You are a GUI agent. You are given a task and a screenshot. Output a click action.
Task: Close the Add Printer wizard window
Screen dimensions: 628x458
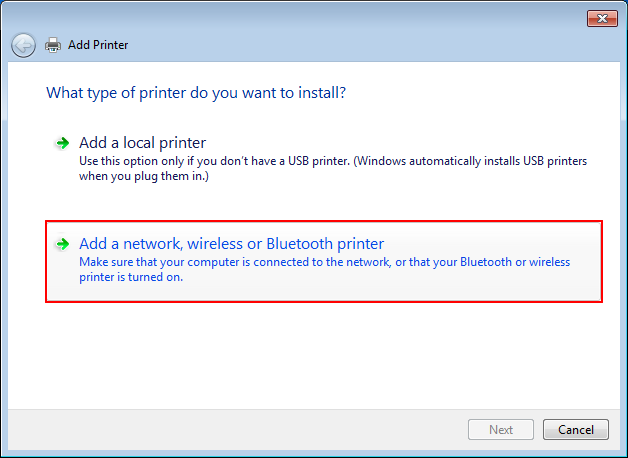(602, 18)
